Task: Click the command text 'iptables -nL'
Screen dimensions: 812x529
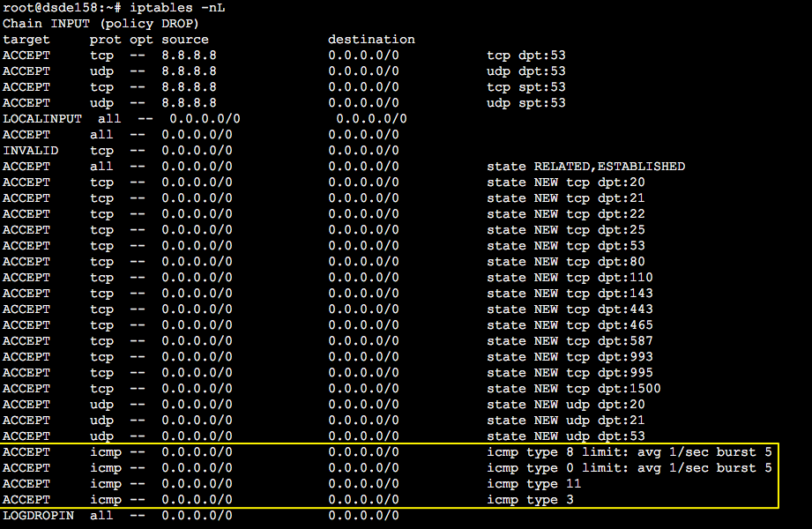Action: (x=177, y=8)
